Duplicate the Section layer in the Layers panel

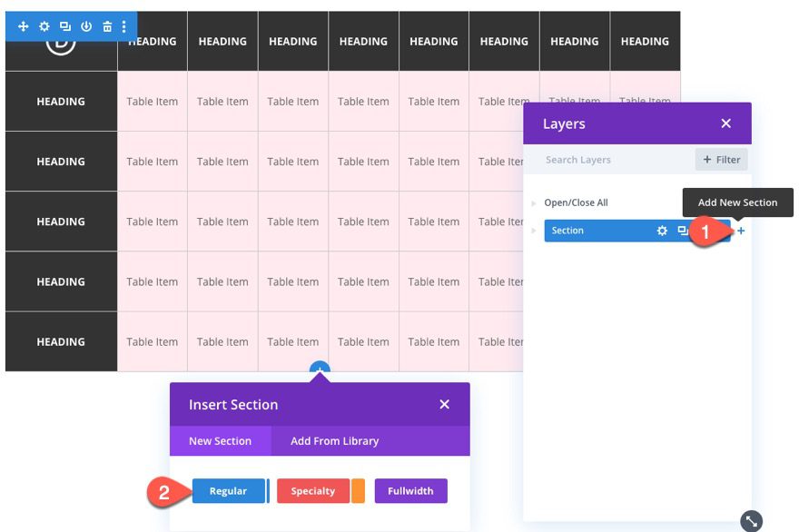[684, 231]
